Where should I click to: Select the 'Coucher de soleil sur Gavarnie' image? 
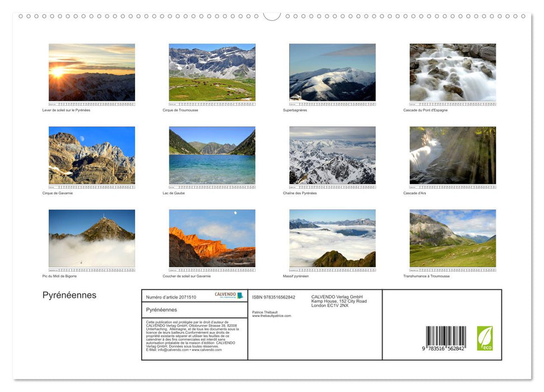(x=212, y=238)
